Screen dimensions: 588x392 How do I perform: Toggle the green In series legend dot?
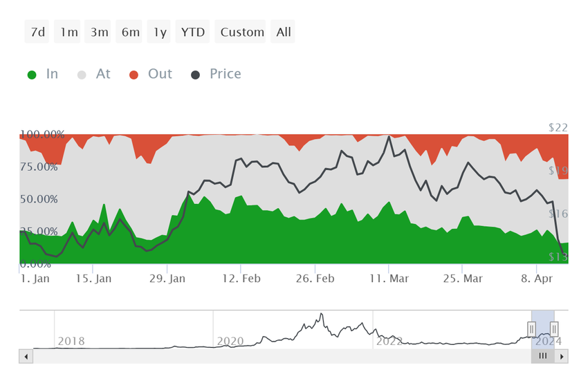(32, 75)
